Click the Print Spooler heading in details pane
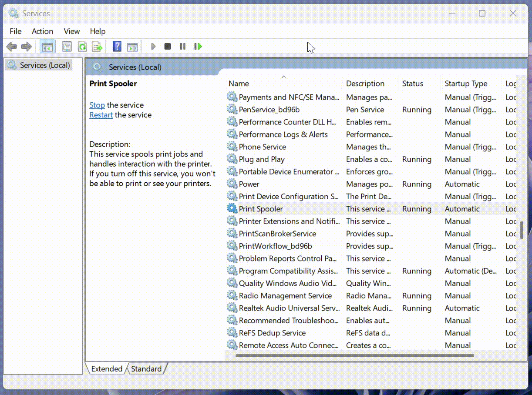 pos(113,84)
